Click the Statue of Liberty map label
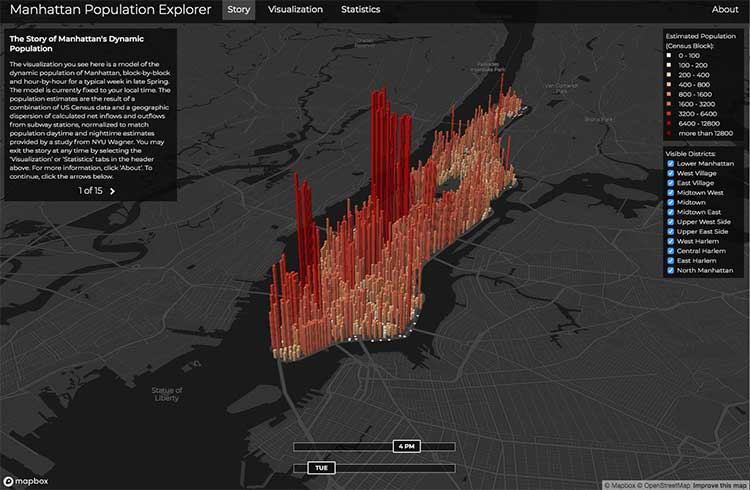Screen dimensions: 750x490 (166, 394)
